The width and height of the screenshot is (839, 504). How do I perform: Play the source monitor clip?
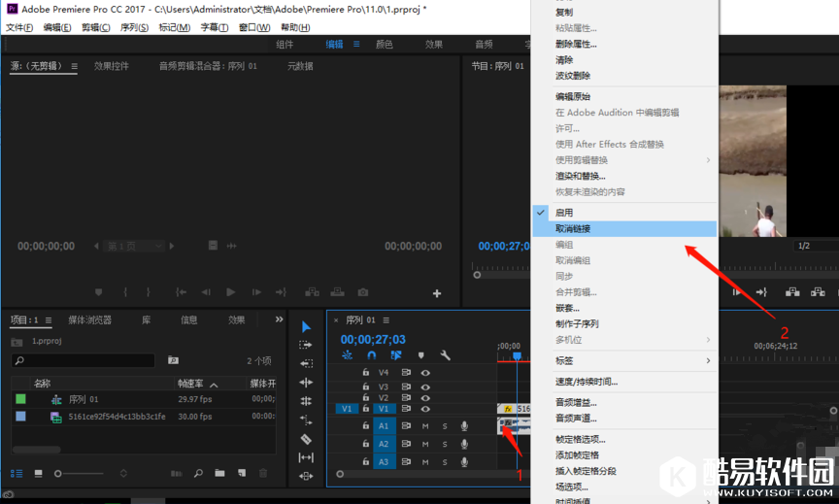pos(230,292)
